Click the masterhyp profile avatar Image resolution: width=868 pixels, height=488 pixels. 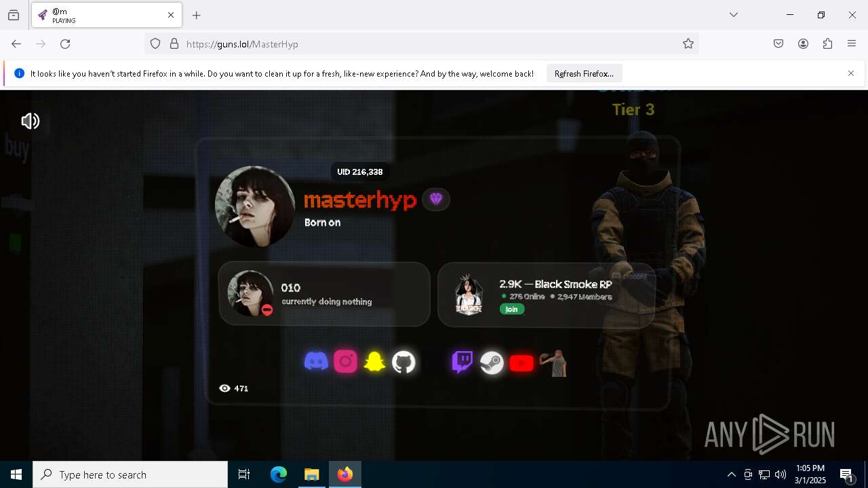coord(255,206)
